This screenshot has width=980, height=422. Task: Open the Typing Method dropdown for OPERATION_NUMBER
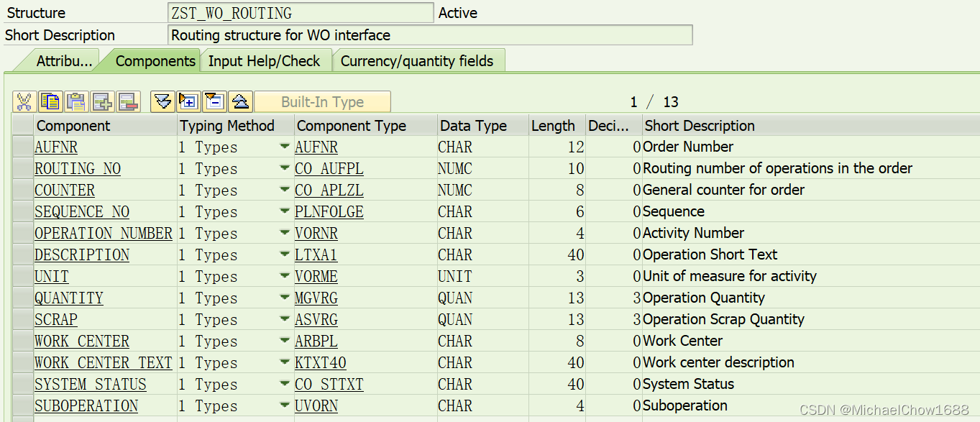285,233
